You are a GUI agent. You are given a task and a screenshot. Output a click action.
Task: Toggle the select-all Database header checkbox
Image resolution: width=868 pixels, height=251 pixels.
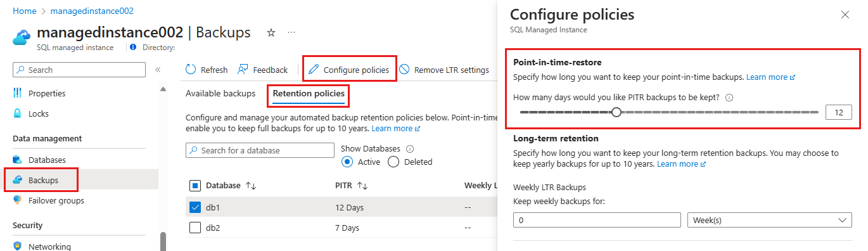pos(196,186)
